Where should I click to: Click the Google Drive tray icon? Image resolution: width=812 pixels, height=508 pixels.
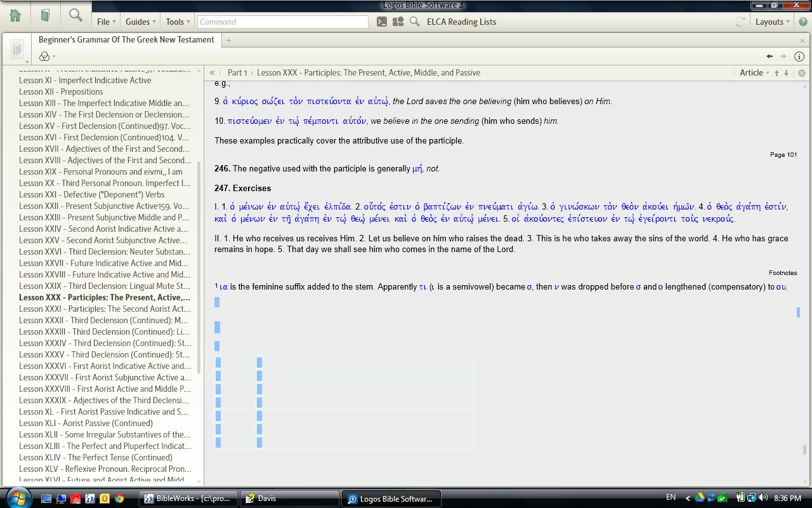click(700, 497)
